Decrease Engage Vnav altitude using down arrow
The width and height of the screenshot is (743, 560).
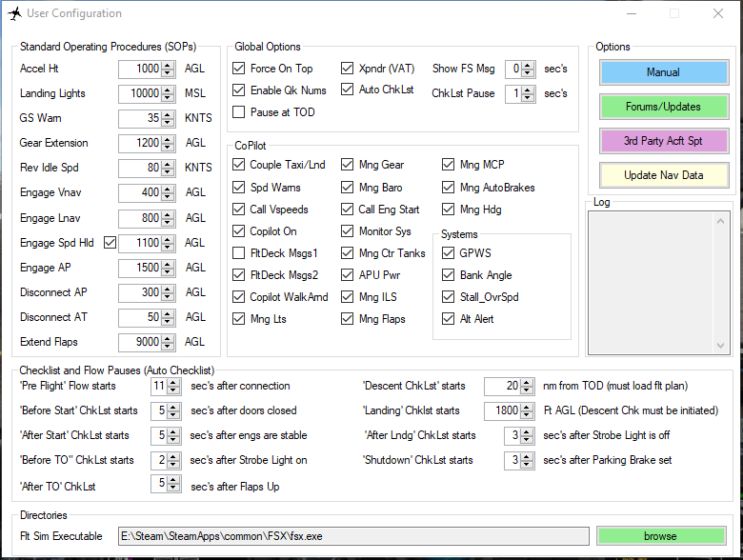(168, 195)
